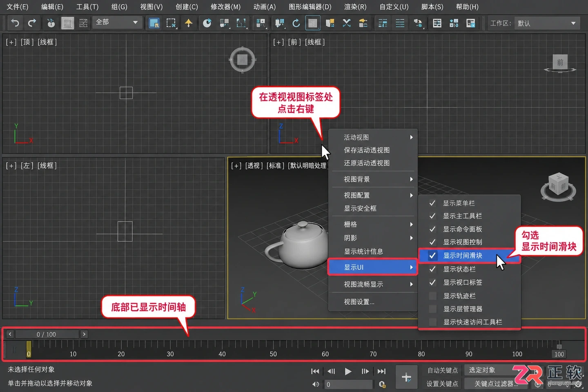The height and width of the screenshot is (392, 588).
Task: Uncheck 显示菜单栏 in the submenu
Action: click(432, 203)
